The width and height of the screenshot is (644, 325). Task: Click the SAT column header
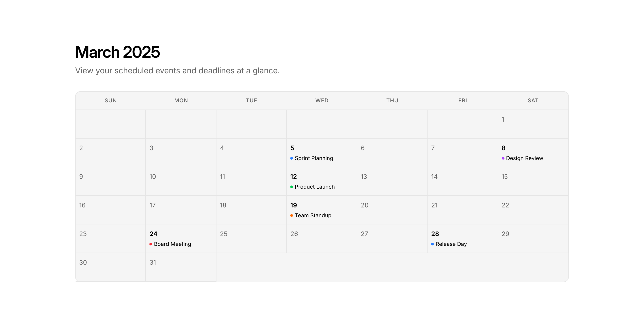point(533,100)
